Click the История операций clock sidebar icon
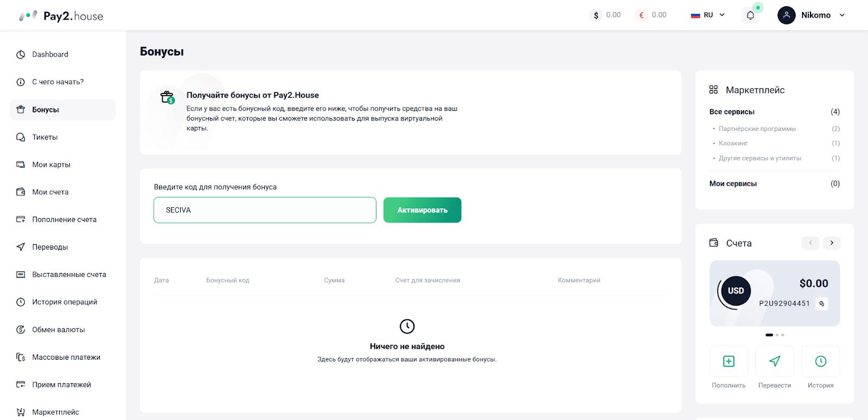 21,302
